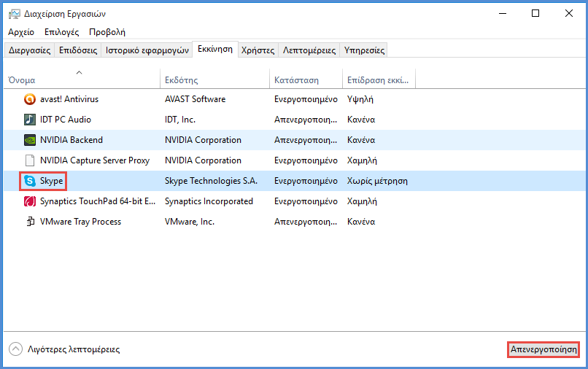Click NVIDIA Corporation publisher in NVIDIA Backend row
Screen dimensions: 588x369
coord(203,140)
